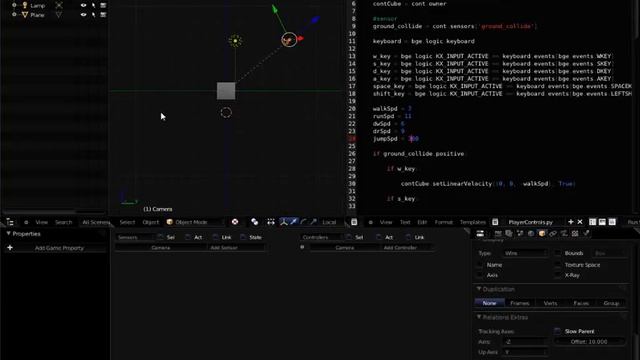This screenshot has height=360, width=640.
Task: Open the pivot point selector
Action: [255, 222]
